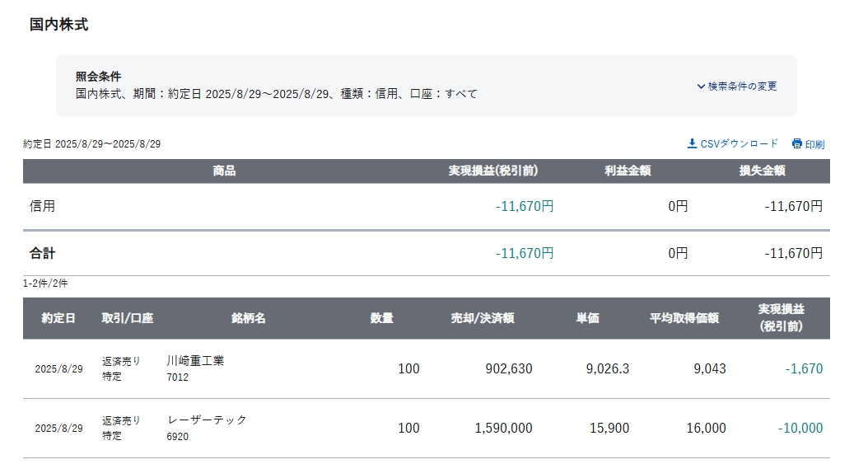Viewport: 868px width, 464px height.
Task: Click average acquisition price 16,000
Action: pyautogui.click(x=707, y=428)
